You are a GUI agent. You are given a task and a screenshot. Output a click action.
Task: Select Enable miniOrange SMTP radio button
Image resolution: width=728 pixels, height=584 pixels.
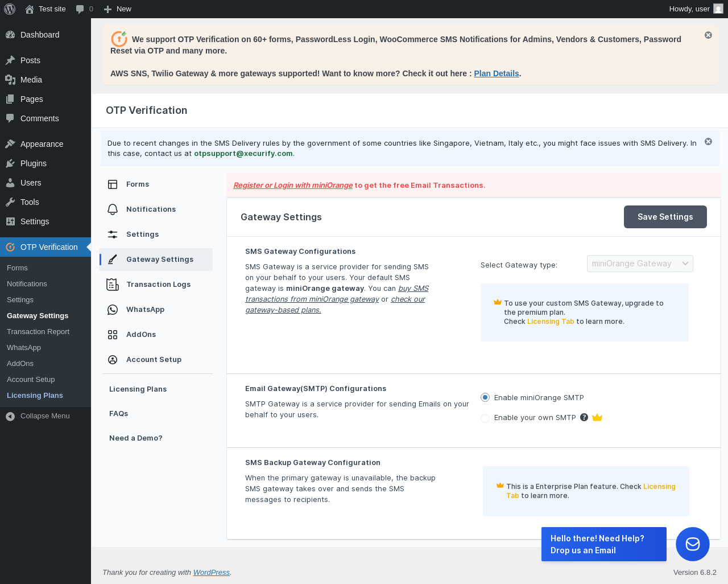tap(485, 397)
